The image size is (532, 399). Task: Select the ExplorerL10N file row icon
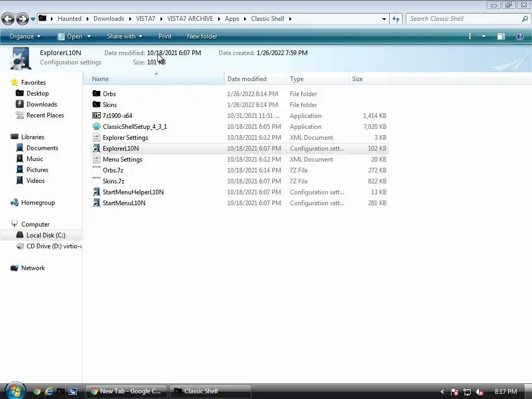tap(96, 148)
